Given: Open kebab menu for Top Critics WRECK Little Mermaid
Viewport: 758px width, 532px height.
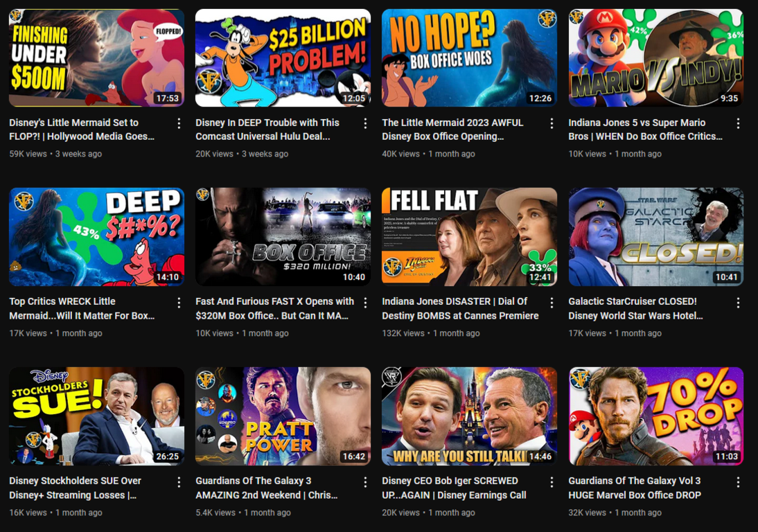Looking at the screenshot, I should [179, 303].
